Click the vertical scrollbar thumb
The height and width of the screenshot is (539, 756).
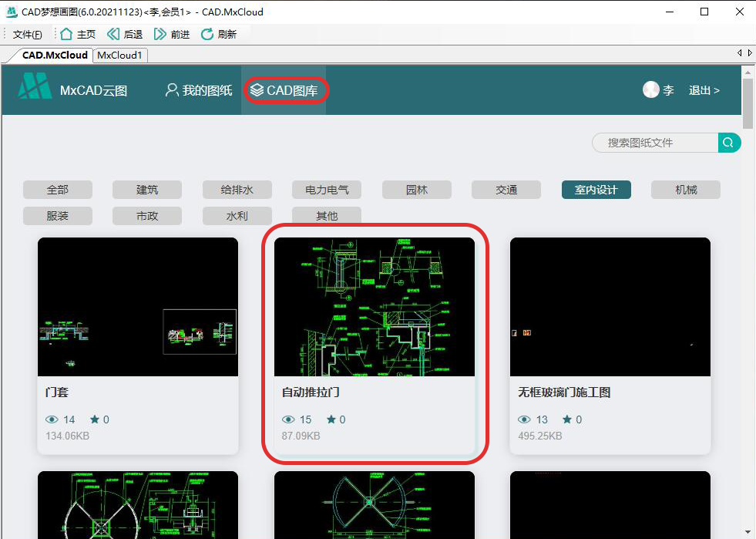748,103
